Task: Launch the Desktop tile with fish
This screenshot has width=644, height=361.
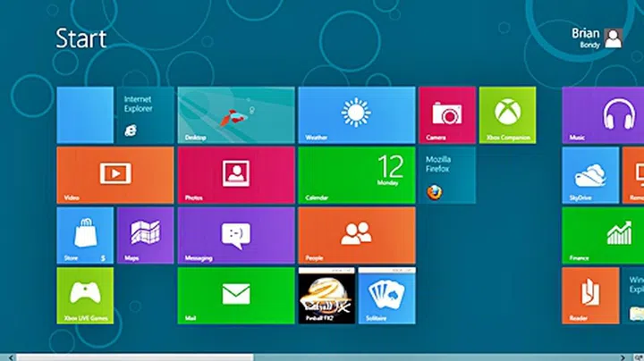Action: [236, 114]
